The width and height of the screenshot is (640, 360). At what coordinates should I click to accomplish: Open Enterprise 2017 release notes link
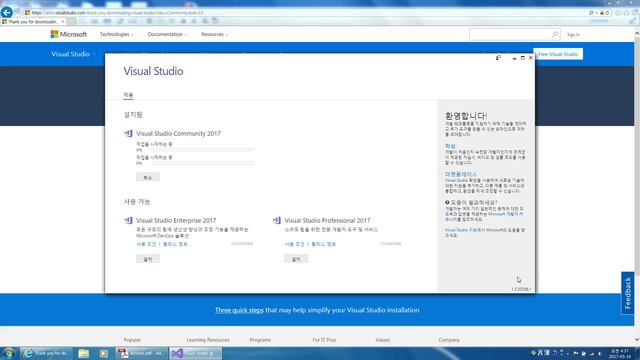click(x=175, y=244)
